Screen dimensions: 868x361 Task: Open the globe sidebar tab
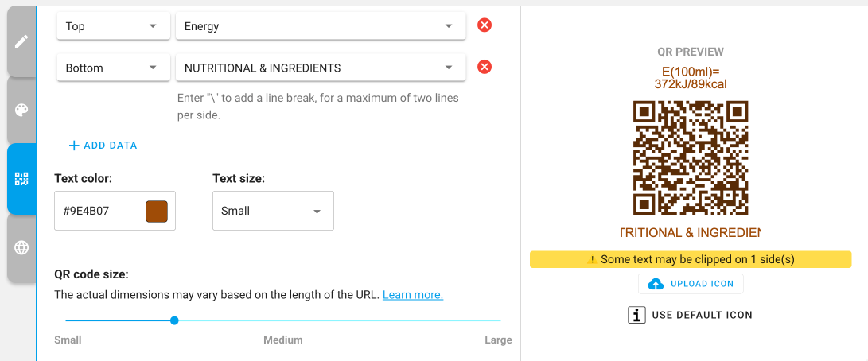(21, 247)
